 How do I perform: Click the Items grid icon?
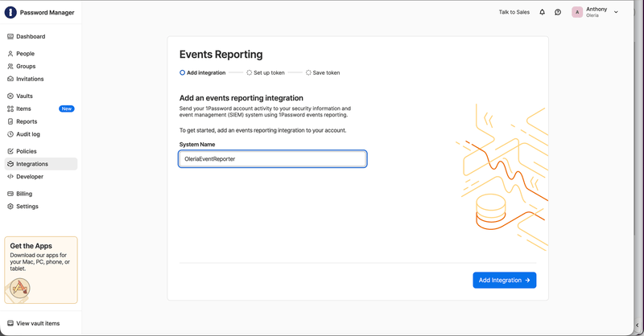[10, 109]
